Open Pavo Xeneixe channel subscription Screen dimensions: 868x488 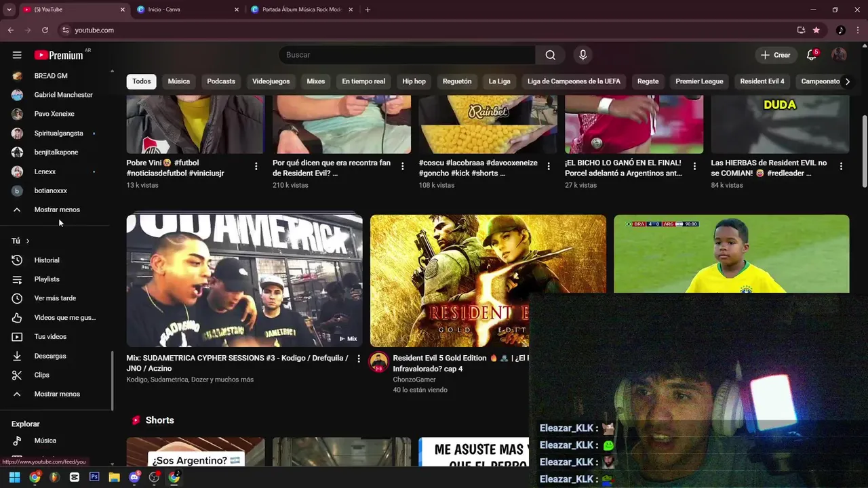(56, 114)
